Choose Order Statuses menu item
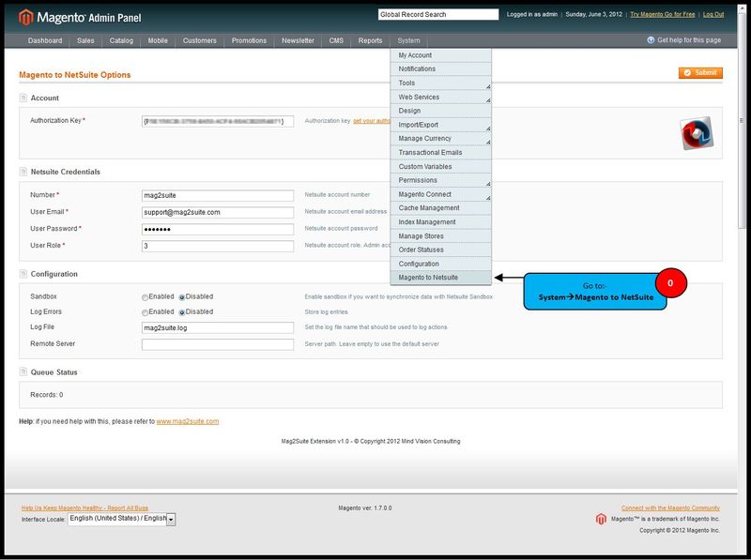Image resolution: width=751 pixels, height=560 pixels. [x=440, y=250]
